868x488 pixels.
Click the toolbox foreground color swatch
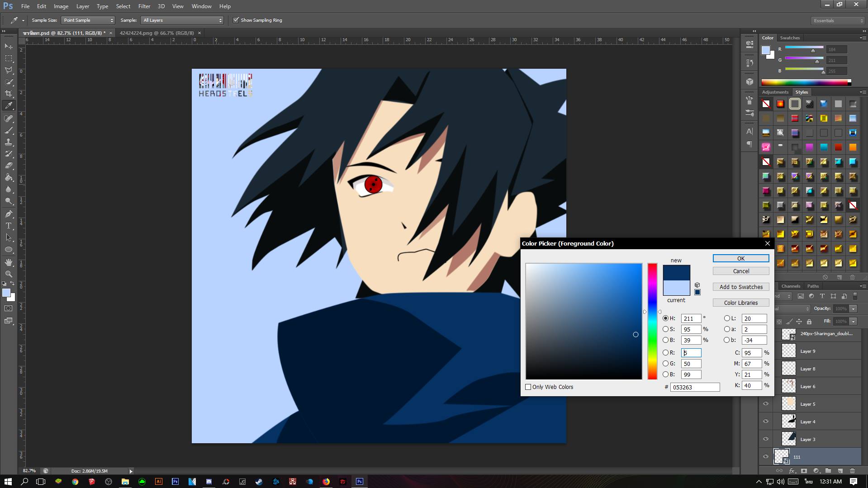(6, 293)
